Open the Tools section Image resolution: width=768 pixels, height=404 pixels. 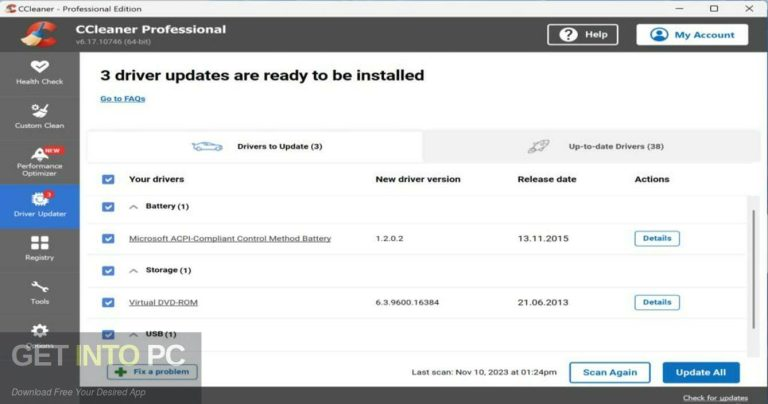click(39, 292)
